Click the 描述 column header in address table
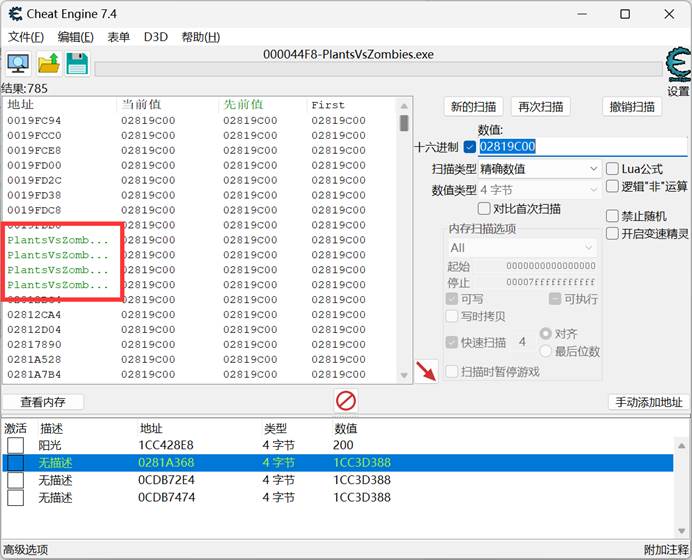 51,428
